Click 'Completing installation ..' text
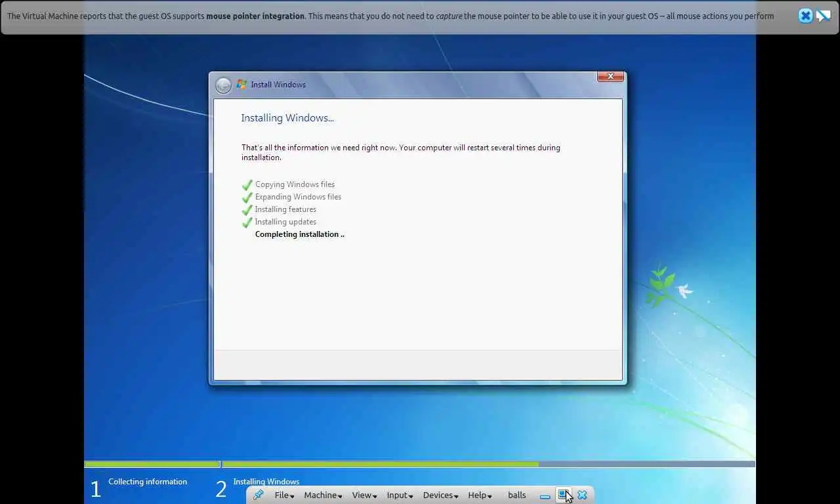This screenshot has height=504, width=840. coord(300,234)
